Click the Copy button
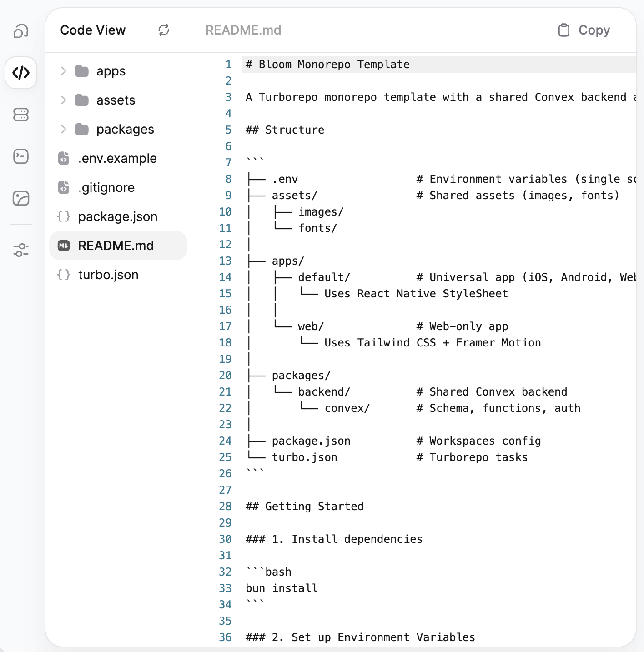 [x=594, y=30]
